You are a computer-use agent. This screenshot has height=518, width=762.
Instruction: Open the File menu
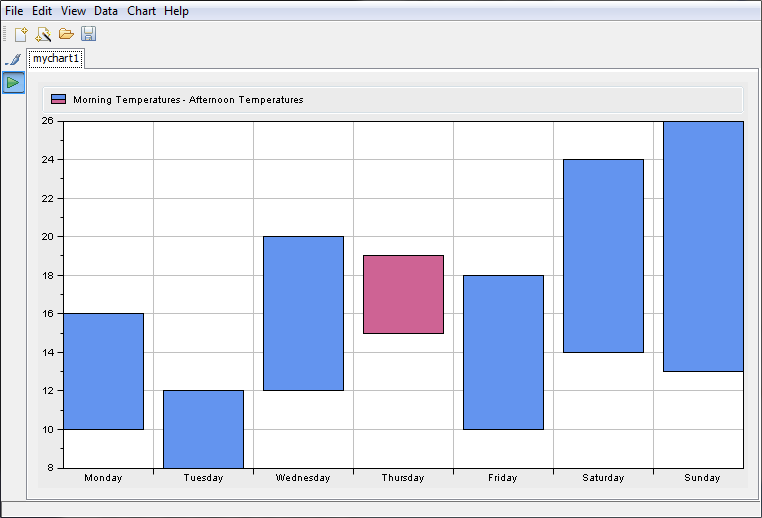coord(14,11)
